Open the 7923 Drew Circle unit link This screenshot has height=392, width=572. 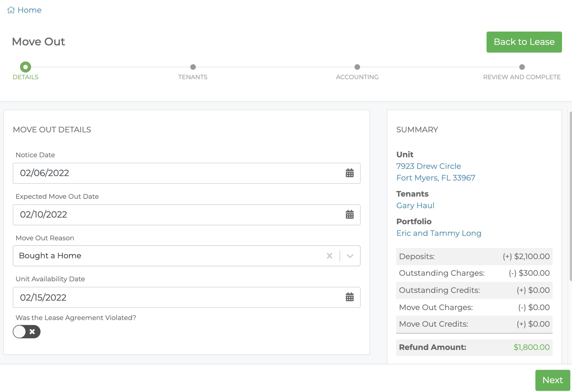tap(428, 166)
